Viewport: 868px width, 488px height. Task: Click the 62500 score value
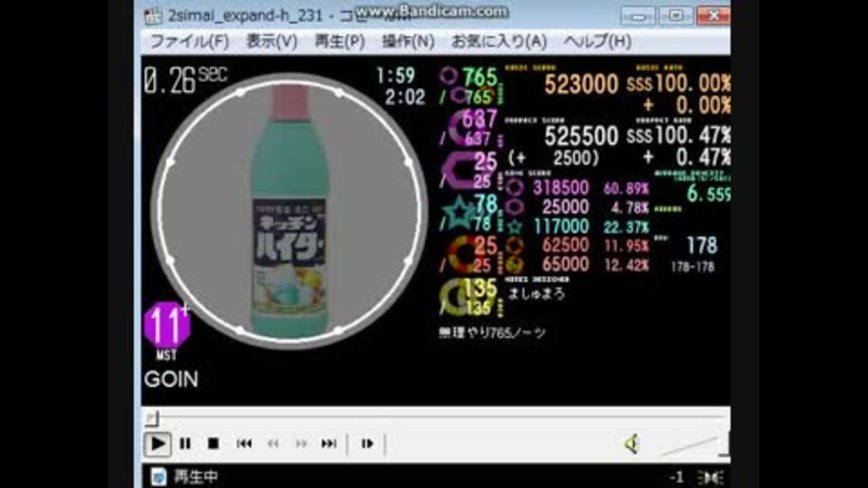564,245
